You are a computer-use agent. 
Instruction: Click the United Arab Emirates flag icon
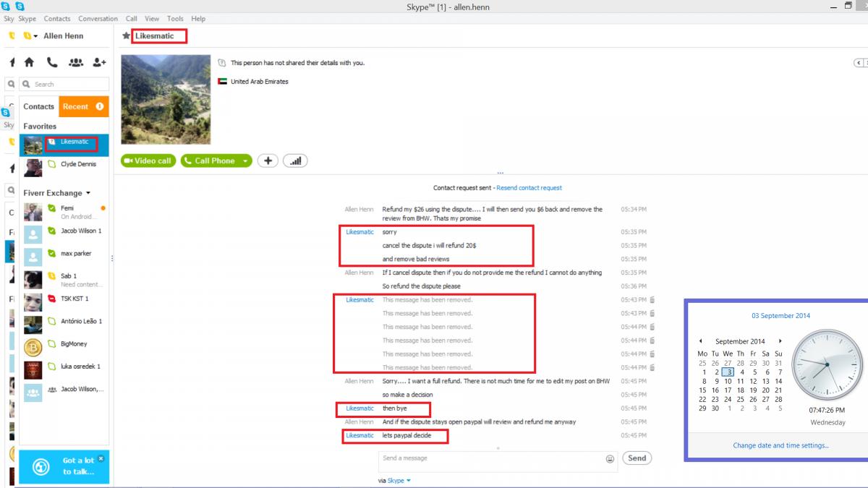tap(222, 82)
